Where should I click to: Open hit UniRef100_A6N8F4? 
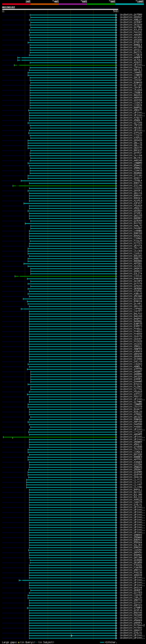pyautogui.click(x=131, y=58)
